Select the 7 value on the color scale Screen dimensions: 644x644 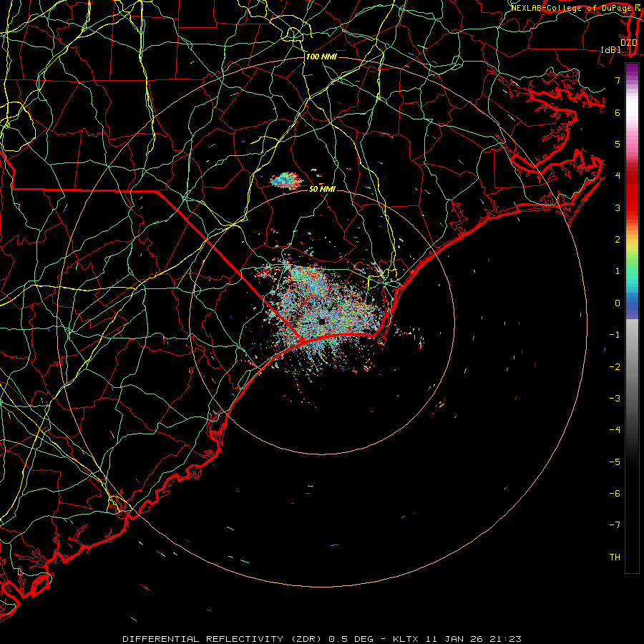point(618,80)
